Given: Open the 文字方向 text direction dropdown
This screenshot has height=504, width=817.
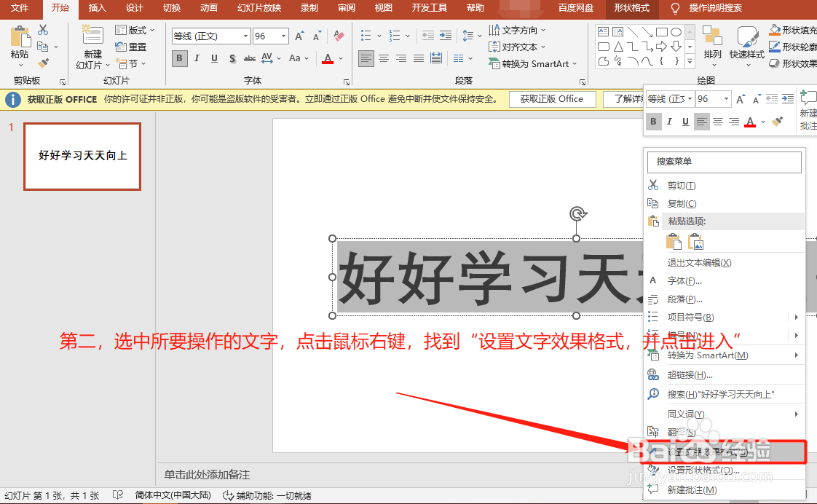Looking at the screenshot, I should (x=517, y=31).
